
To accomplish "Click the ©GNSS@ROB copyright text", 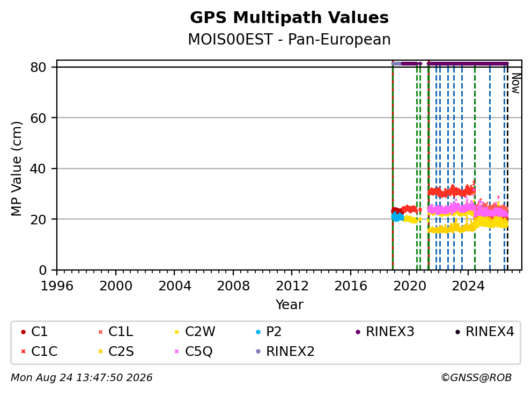I will click(476, 378).
